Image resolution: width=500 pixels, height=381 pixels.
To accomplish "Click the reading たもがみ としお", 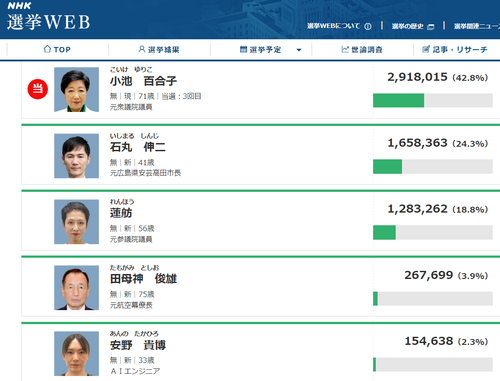I will (x=134, y=268).
